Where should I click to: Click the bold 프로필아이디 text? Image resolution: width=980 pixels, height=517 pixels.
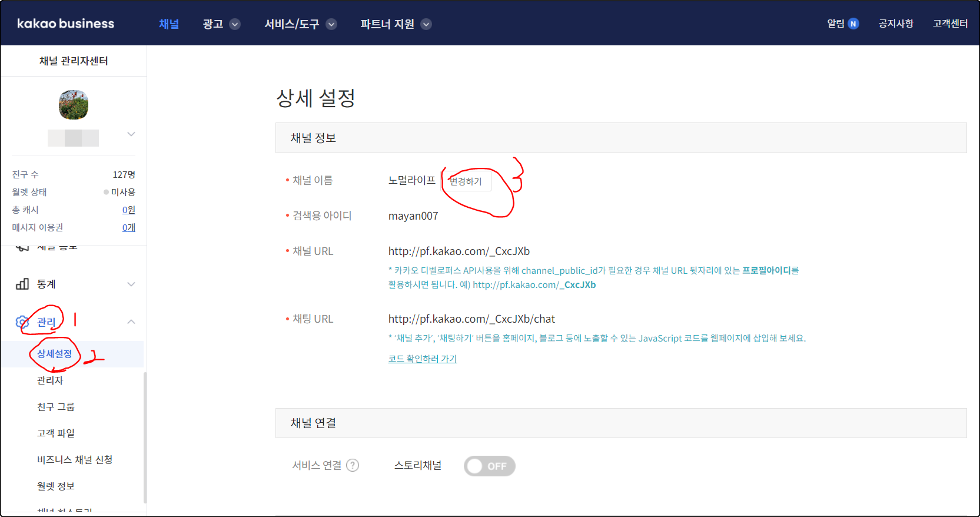[x=766, y=270]
